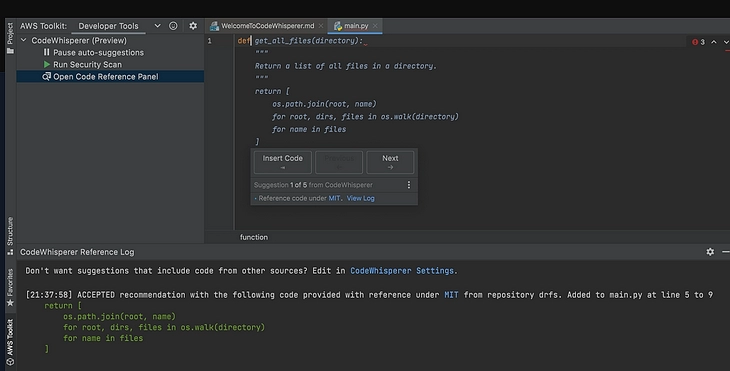Open Reference Log panel settings gear
This screenshot has height=371, width=730.
click(710, 252)
